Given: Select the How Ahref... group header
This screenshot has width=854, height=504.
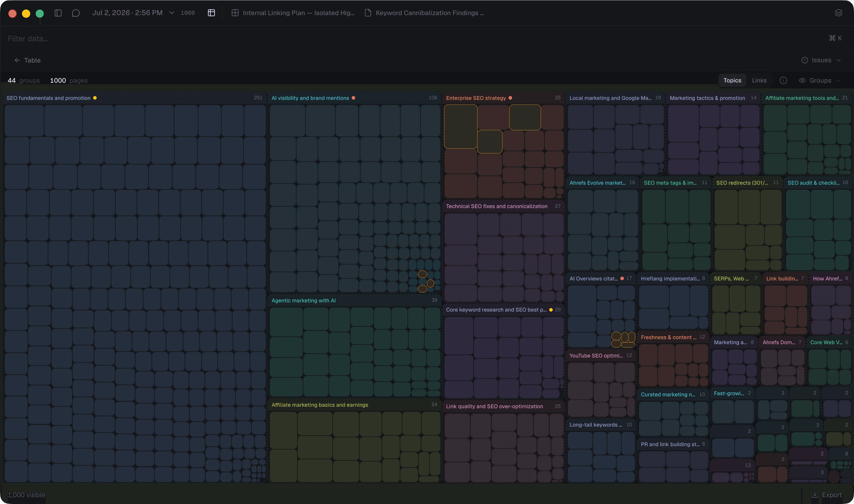Looking at the screenshot, I should coord(830,278).
